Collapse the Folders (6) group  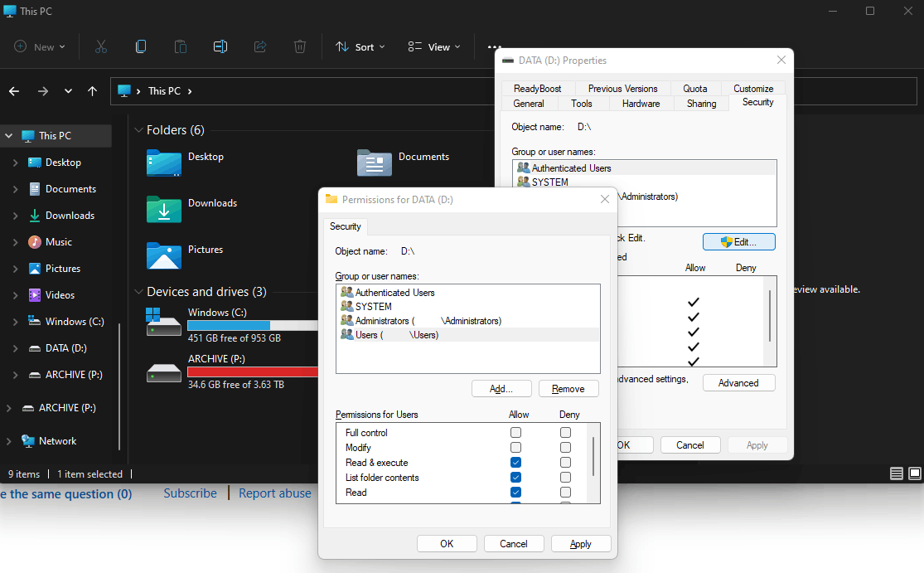pos(138,129)
